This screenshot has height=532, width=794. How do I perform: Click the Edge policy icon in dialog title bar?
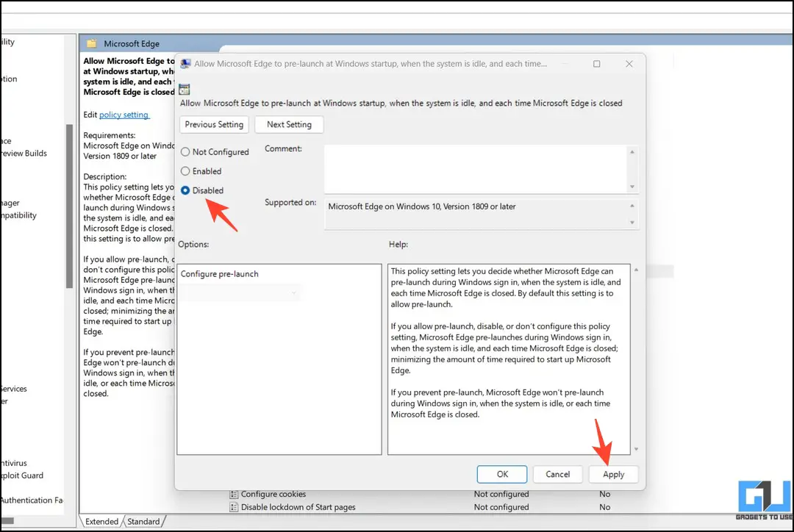pos(184,64)
